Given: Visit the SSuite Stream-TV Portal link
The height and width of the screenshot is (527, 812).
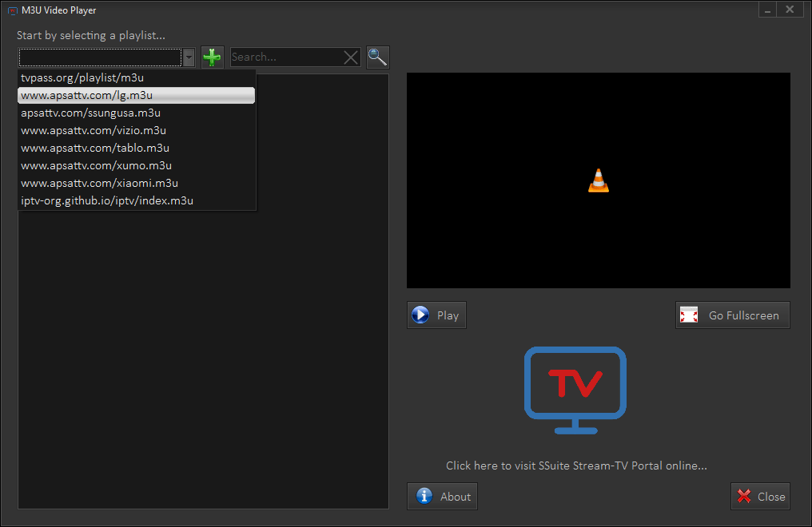Looking at the screenshot, I should [x=576, y=466].
